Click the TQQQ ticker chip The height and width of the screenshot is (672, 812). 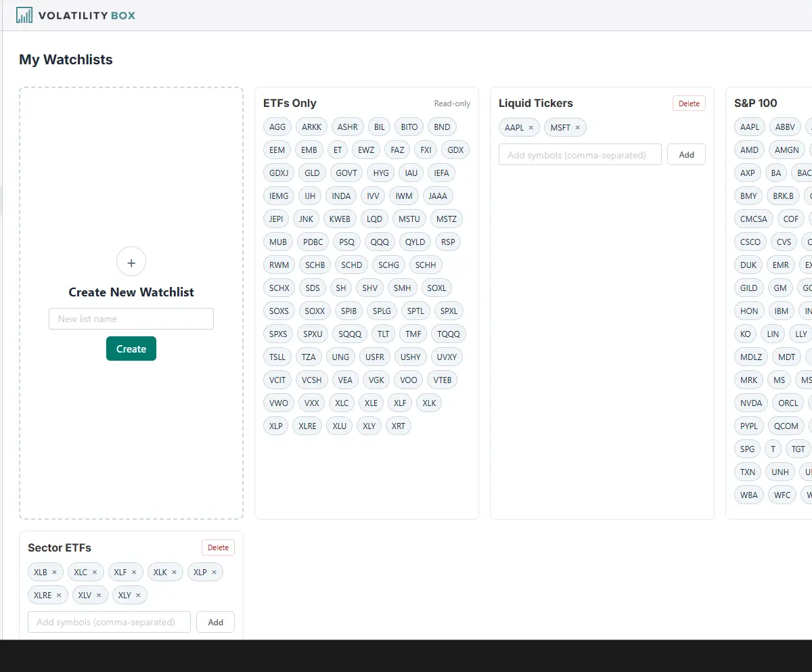tap(449, 334)
